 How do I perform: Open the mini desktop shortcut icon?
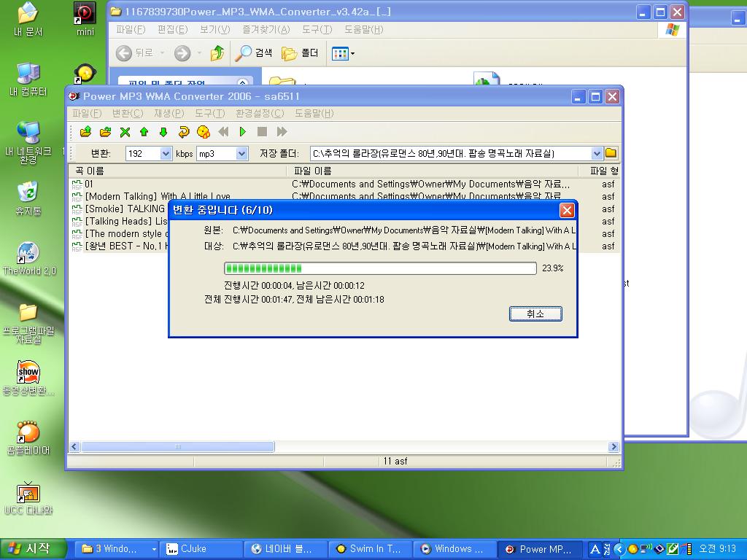click(85, 19)
